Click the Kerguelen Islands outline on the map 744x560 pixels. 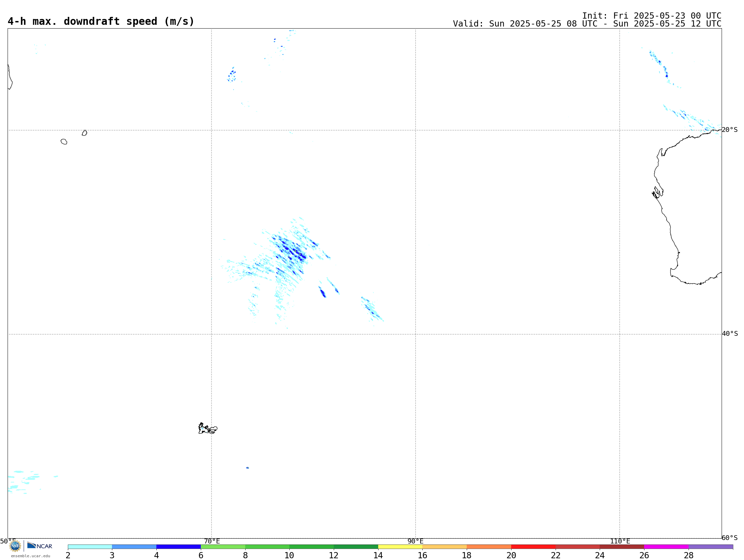pyautogui.click(x=208, y=428)
